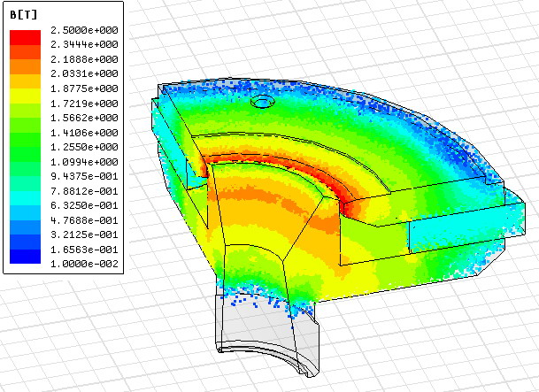
Task: Click the small circular hole on model top
Action: click(x=263, y=102)
